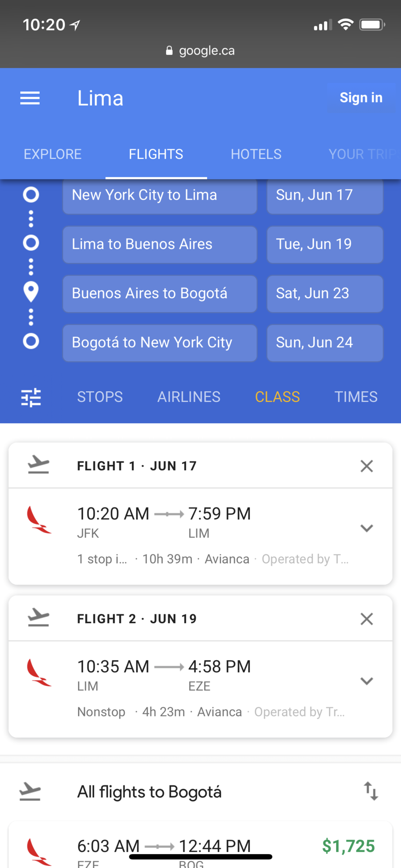Screen dimensions: 401x868
Task: Open the Class filter
Action: [x=277, y=397]
